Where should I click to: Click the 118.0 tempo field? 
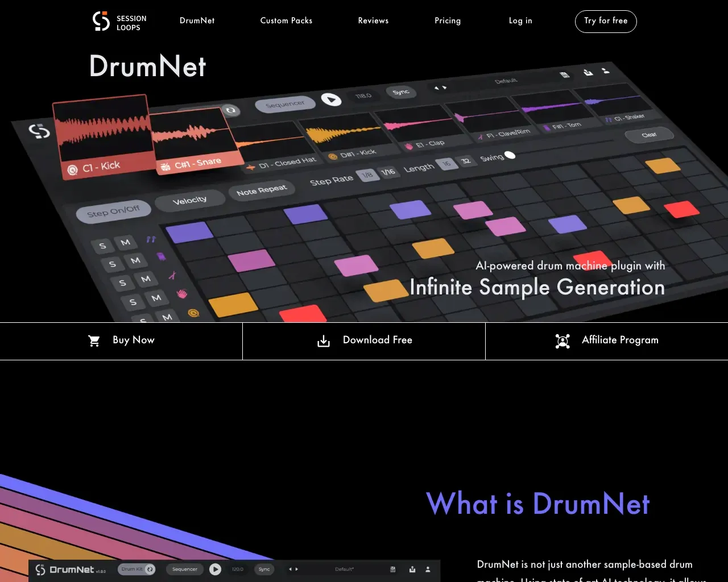coord(363,96)
